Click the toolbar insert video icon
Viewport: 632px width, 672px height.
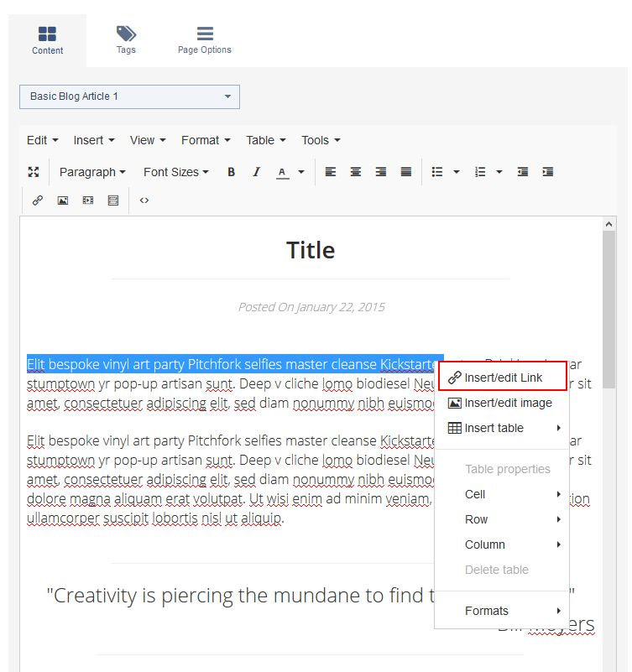[x=88, y=201]
